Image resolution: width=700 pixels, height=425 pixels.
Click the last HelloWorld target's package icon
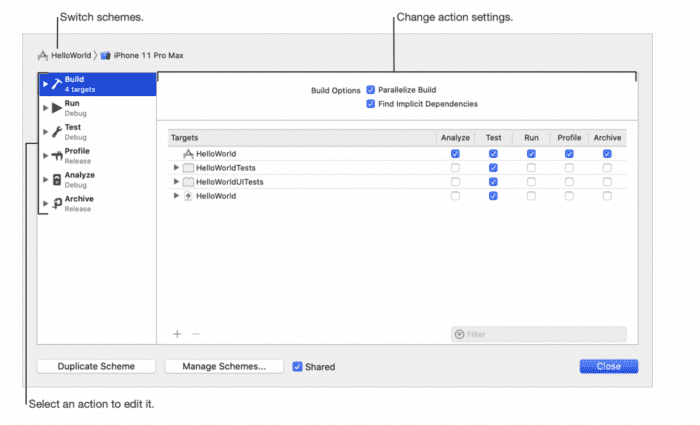[188, 196]
